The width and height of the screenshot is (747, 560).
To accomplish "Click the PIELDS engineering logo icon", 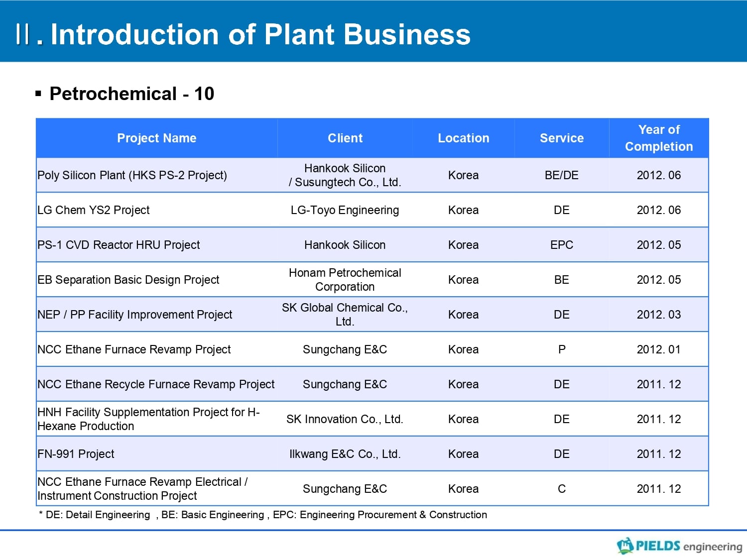I will [x=625, y=546].
